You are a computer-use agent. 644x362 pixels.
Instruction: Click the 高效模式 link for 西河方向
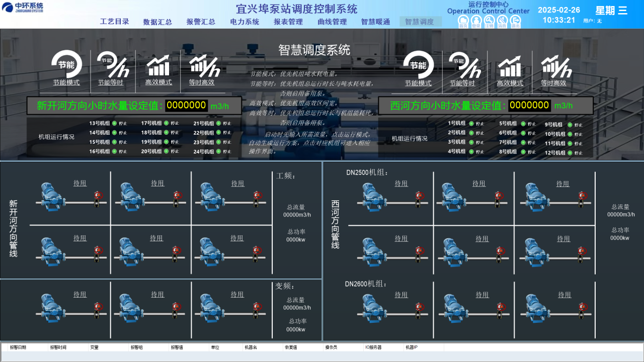coord(510,83)
